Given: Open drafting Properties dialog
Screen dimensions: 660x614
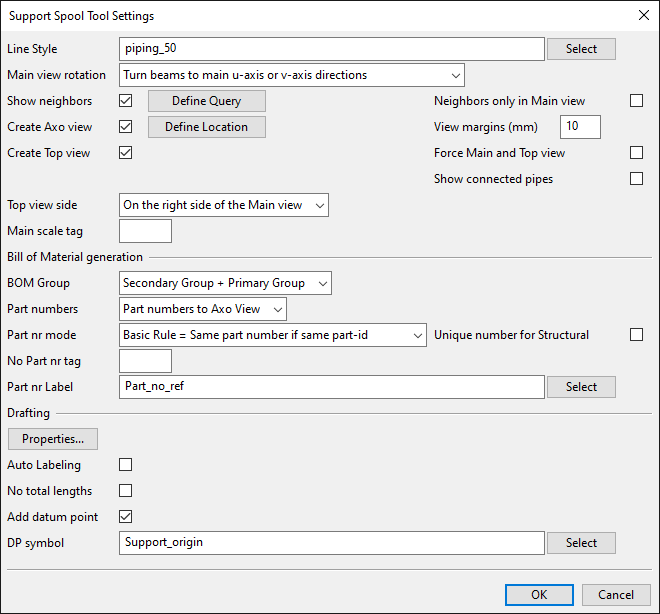Looking at the screenshot, I should 52,439.
